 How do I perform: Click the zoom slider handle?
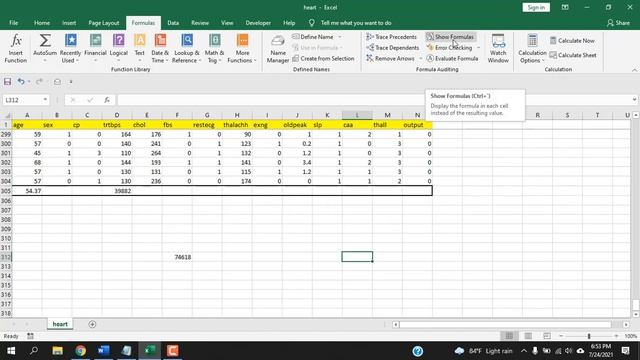coord(589,336)
